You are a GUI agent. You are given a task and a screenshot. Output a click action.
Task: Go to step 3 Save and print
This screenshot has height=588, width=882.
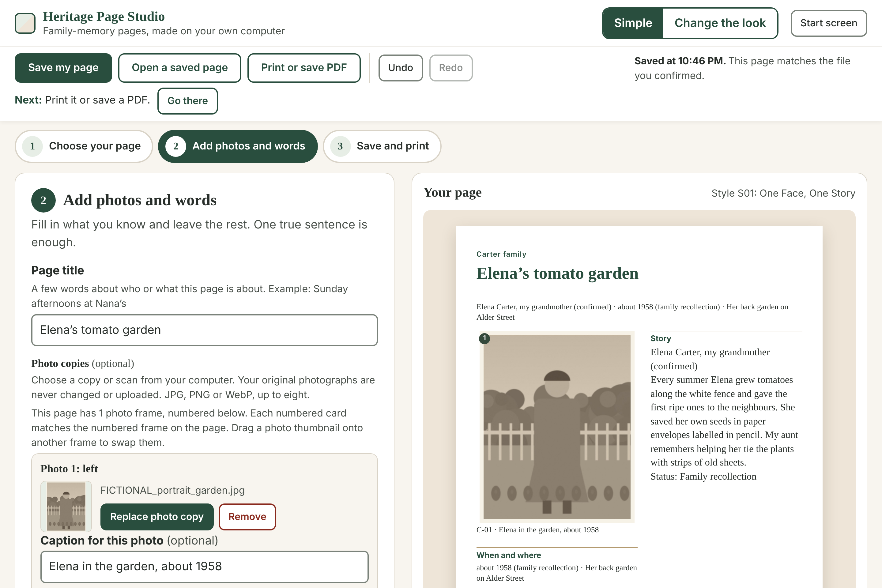[382, 146]
